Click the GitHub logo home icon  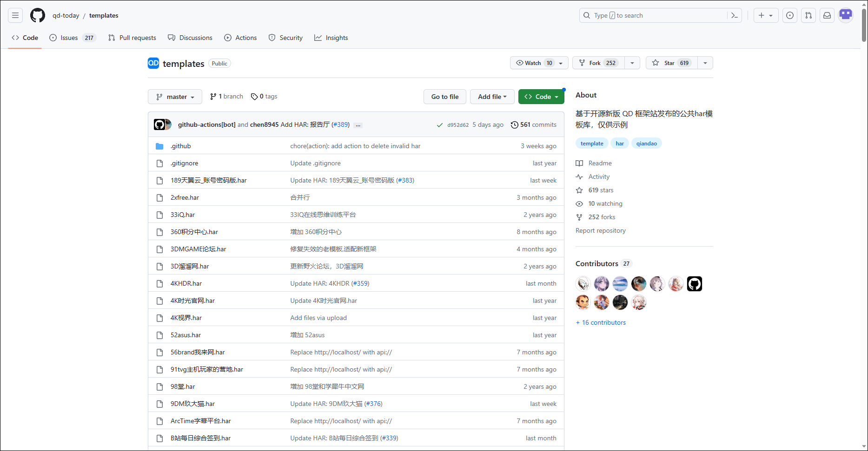[38, 15]
